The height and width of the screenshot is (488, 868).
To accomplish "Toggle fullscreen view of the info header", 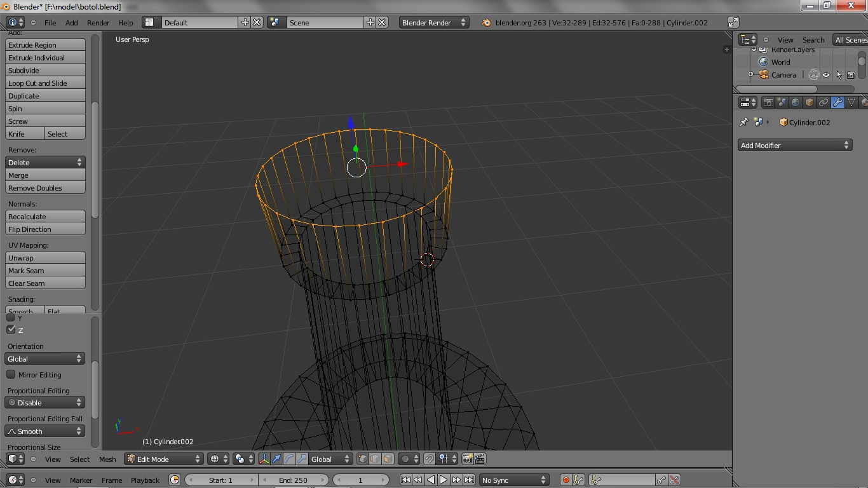I will pyautogui.click(x=733, y=22).
